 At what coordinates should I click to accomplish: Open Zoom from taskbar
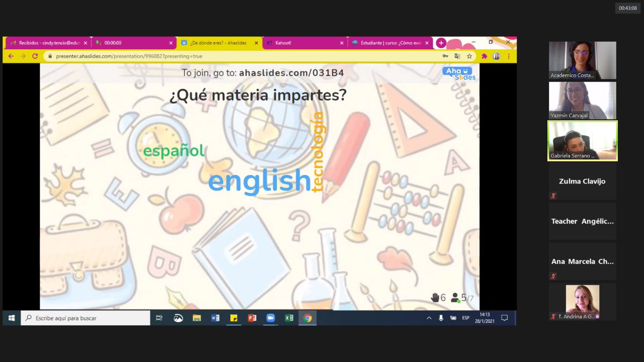point(270,318)
